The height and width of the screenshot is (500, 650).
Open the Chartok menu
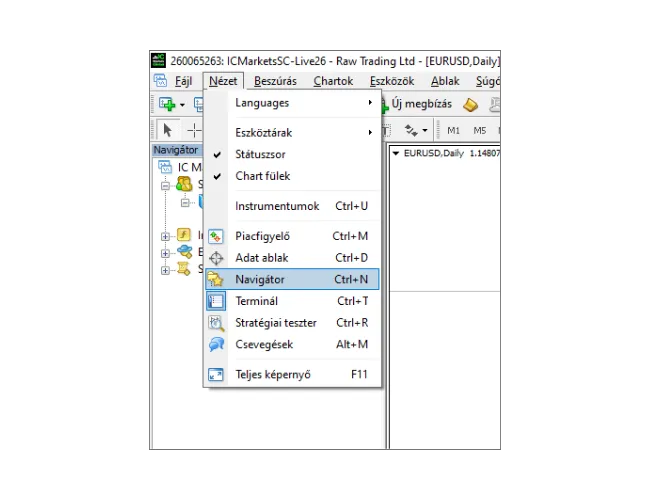(x=333, y=81)
